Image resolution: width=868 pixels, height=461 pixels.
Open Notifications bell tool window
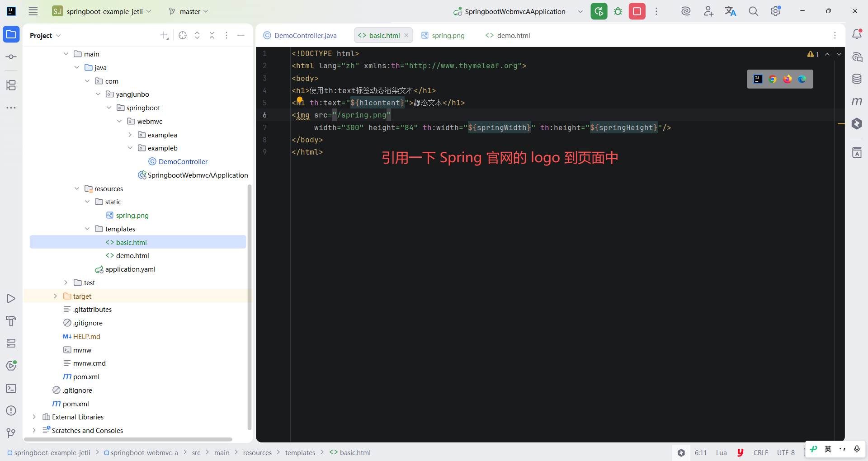click(857, 34)
